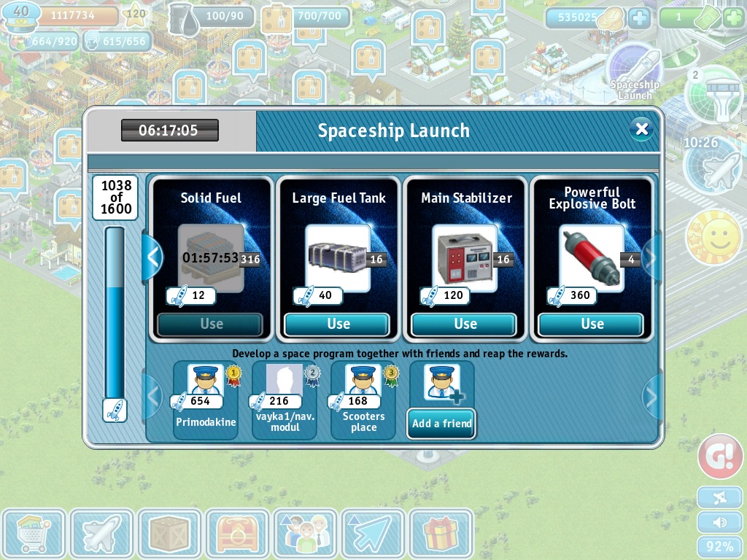Screen dimensions: 747x560
Task: Add coins with the blue plus button
Action: tap(639, 18)
